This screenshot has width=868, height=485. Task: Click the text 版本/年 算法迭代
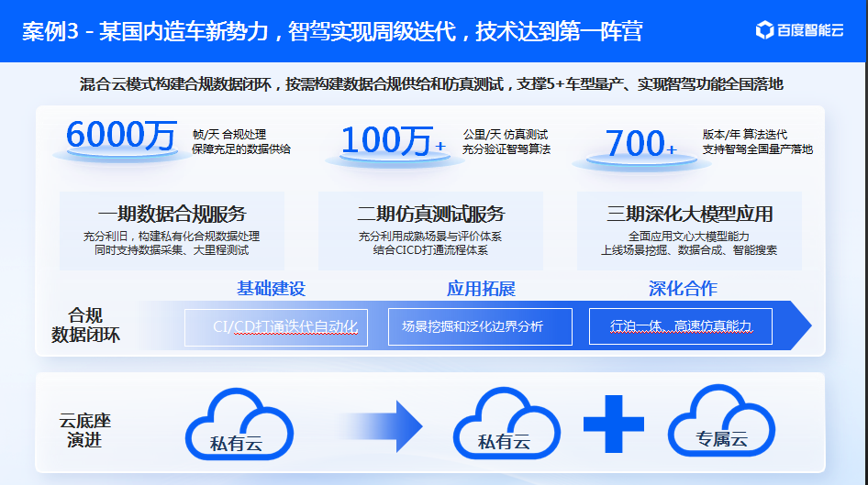pyautogui.click(x=744, y=135)
